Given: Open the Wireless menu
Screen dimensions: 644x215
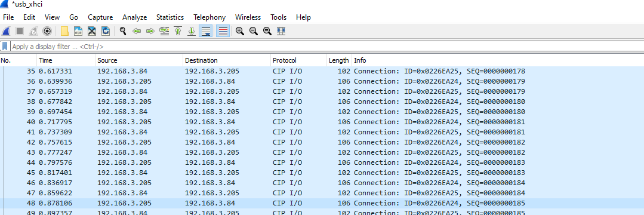Looking at the screenshot, I should 248,17.
